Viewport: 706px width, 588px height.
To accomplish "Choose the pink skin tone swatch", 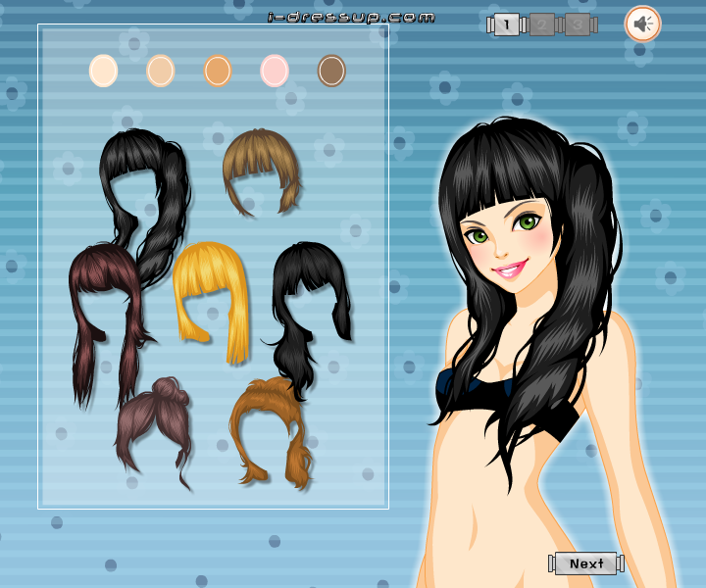I will (275, 71).
